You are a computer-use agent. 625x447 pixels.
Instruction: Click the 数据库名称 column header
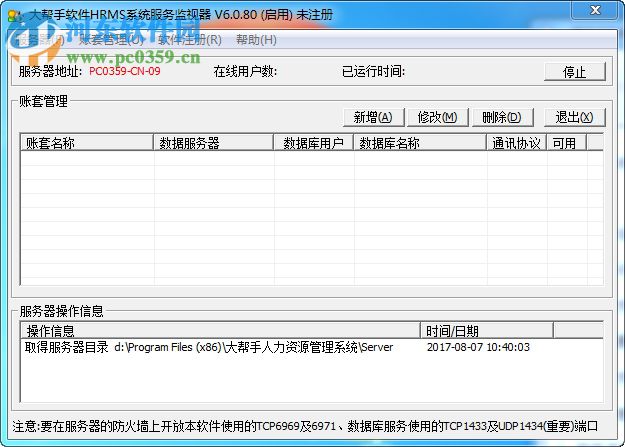point(420,143)
